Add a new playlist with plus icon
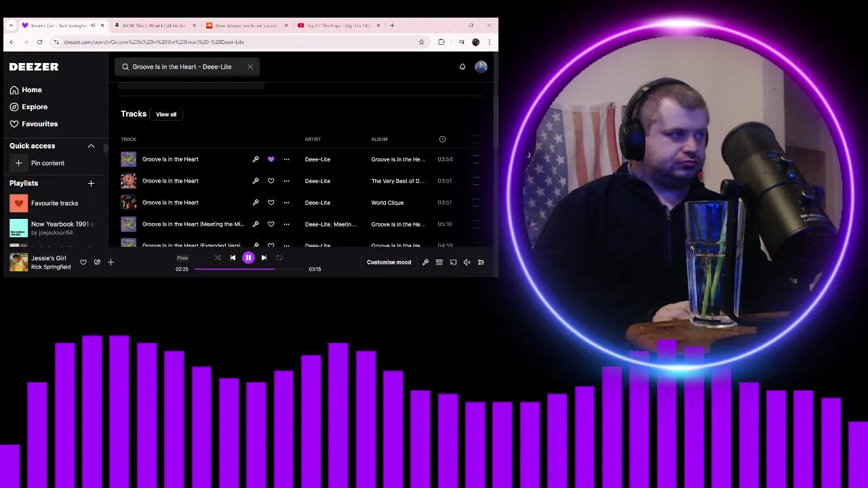This screenshot has width=868, height=488. tap(91, 183)
